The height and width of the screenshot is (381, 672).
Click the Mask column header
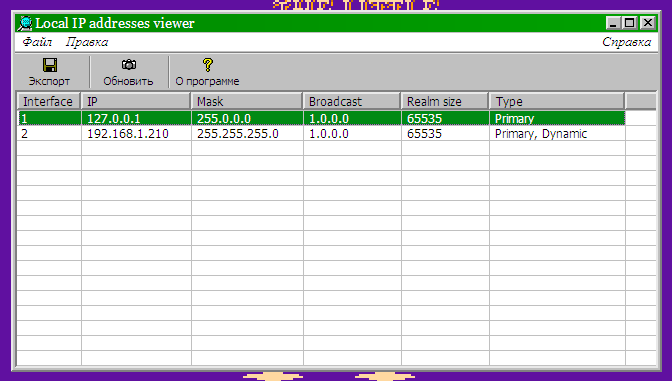247,102
